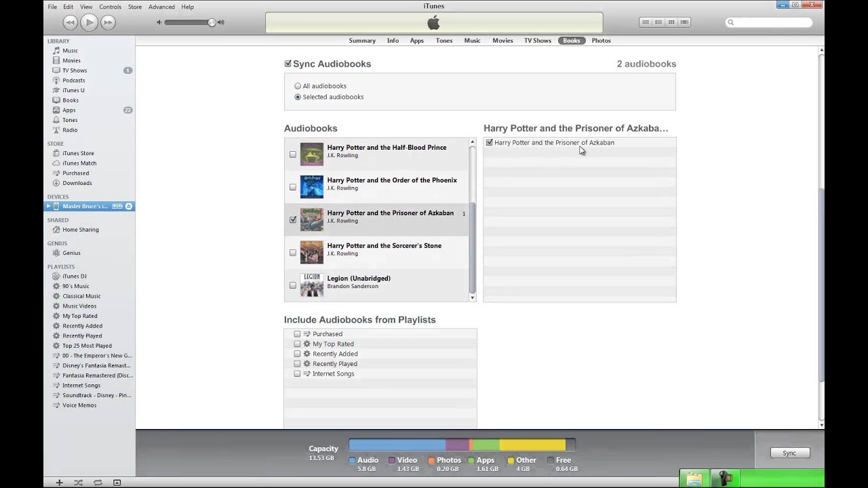The width and height of the screenshot is (868, 488).
Task: Click in the search field
Action: click(768, 22)
